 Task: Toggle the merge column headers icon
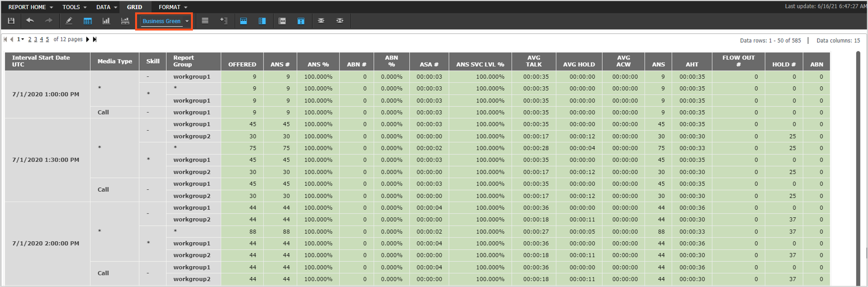click(x=243, y=21)
